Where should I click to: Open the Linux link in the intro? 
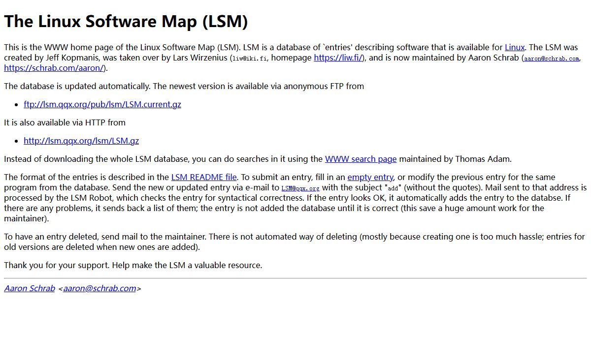click(x=515, y=48)
